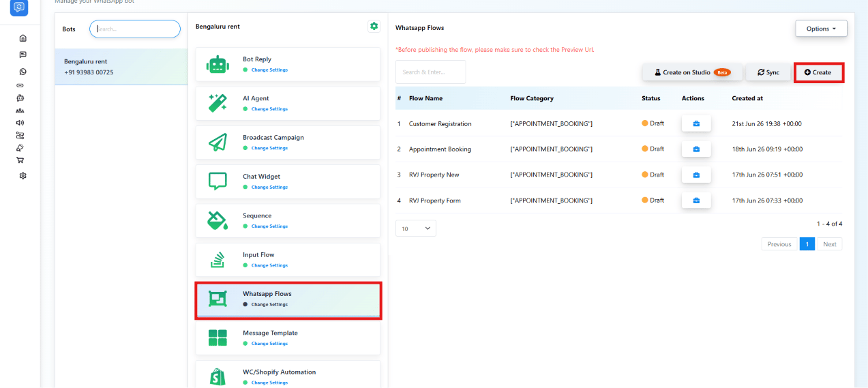Click the Broadcast Campaign paper plane icon
The image size is (868, 388).
pyautogui.click(x=218, y=142)
